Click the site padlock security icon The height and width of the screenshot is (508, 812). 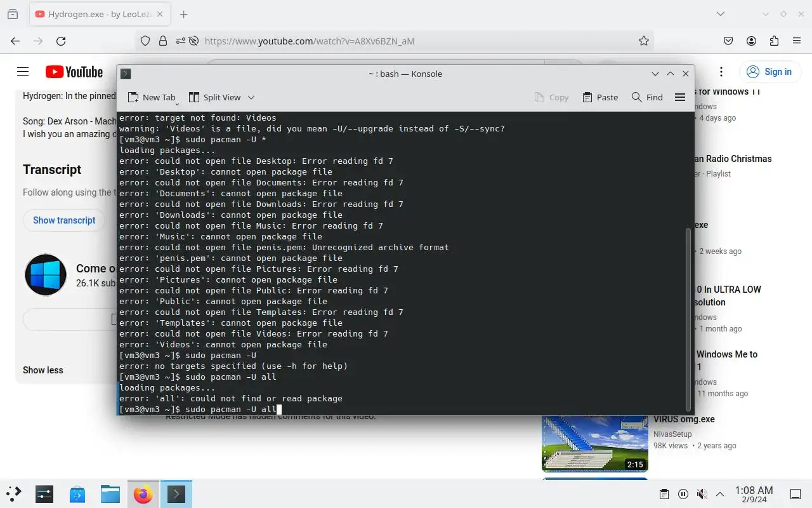[163, 41]
